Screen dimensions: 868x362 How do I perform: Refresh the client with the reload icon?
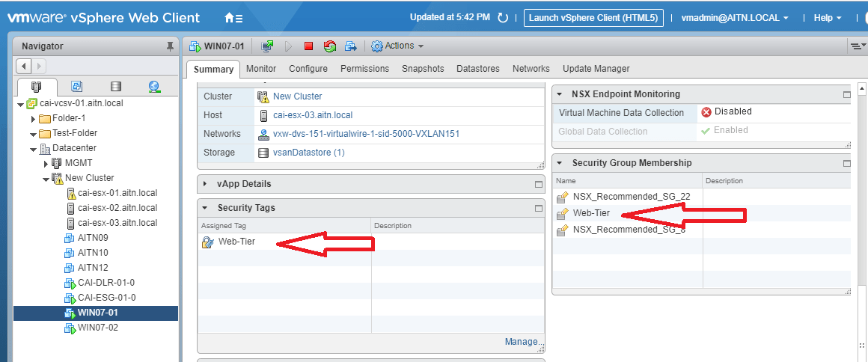pos(503,18)
